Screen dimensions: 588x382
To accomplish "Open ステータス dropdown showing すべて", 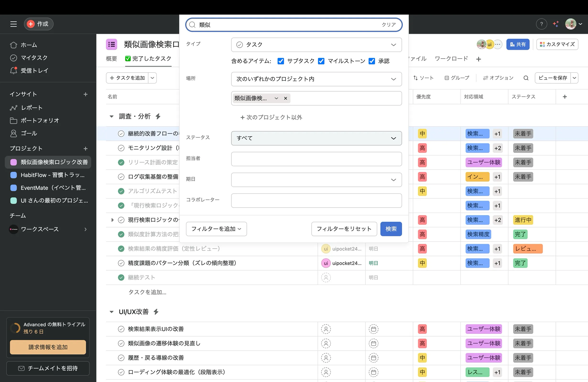I will (316, 138).
